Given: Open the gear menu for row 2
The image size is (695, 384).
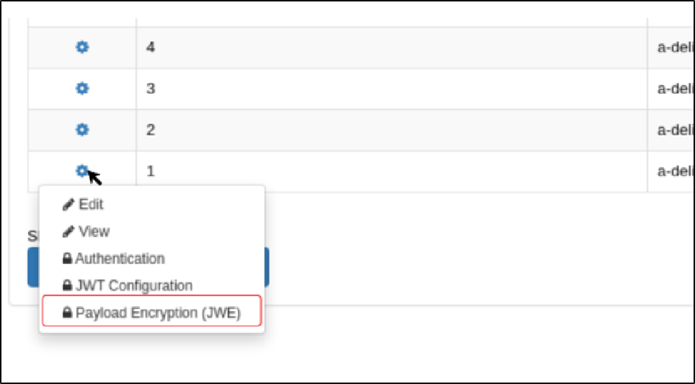Looking at the screenshot, I should click(x=82, y=129).
